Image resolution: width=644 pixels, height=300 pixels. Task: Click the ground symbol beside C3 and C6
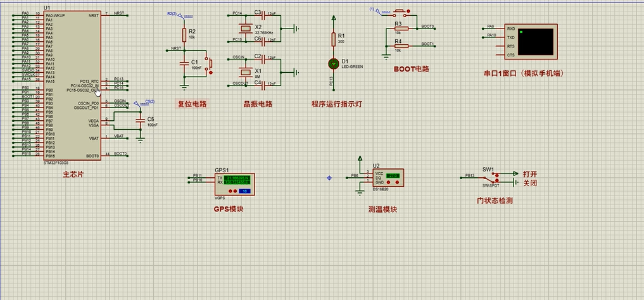coord(296,28)
